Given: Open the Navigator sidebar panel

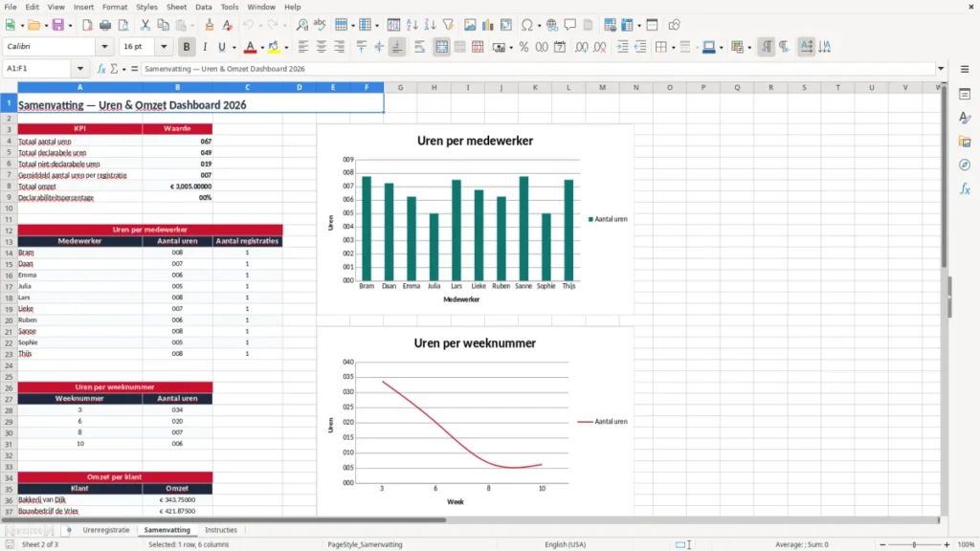Looking at the screenshot, I should (965, 165).
